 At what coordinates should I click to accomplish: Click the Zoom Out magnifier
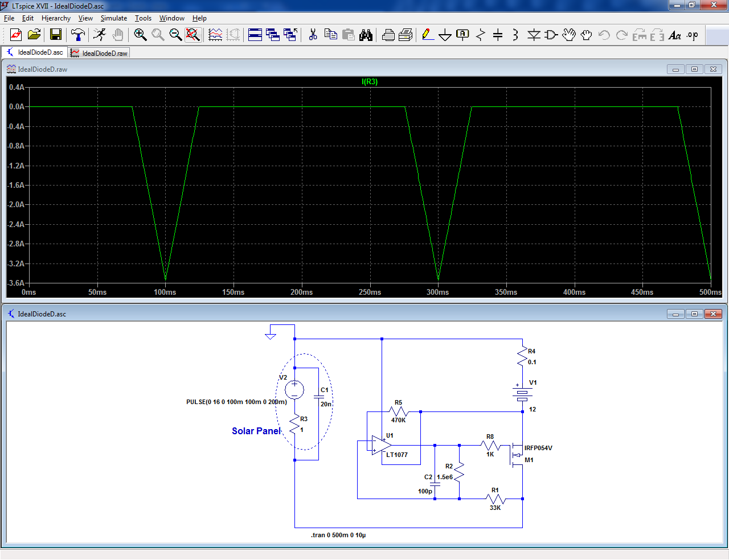pos(175,35)
